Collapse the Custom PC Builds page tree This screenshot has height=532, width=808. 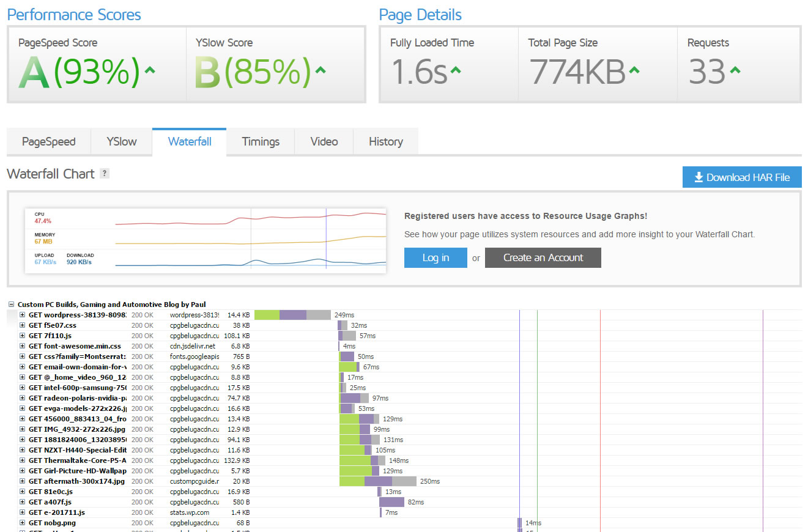point(11,304)
